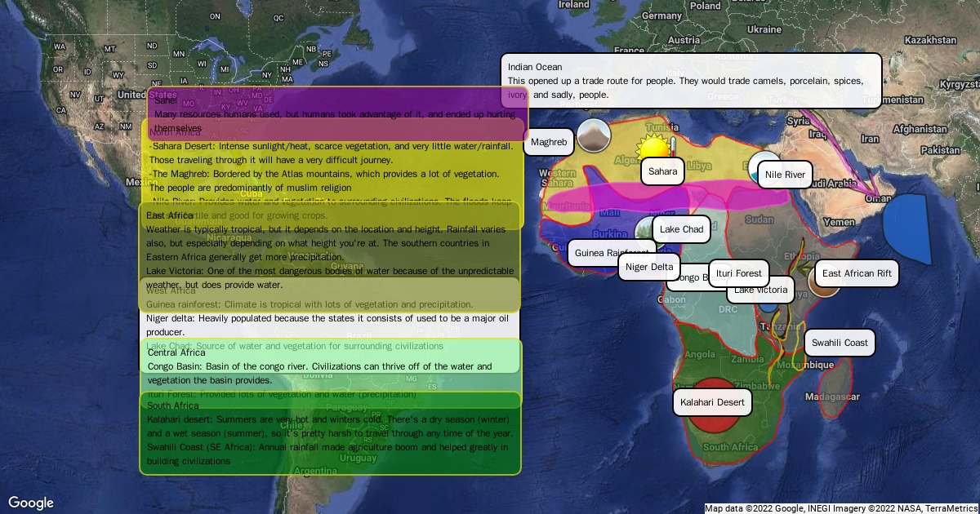Click the brown East African Rift marker
Screen dimensions: 980x514
tap(823, 281)
